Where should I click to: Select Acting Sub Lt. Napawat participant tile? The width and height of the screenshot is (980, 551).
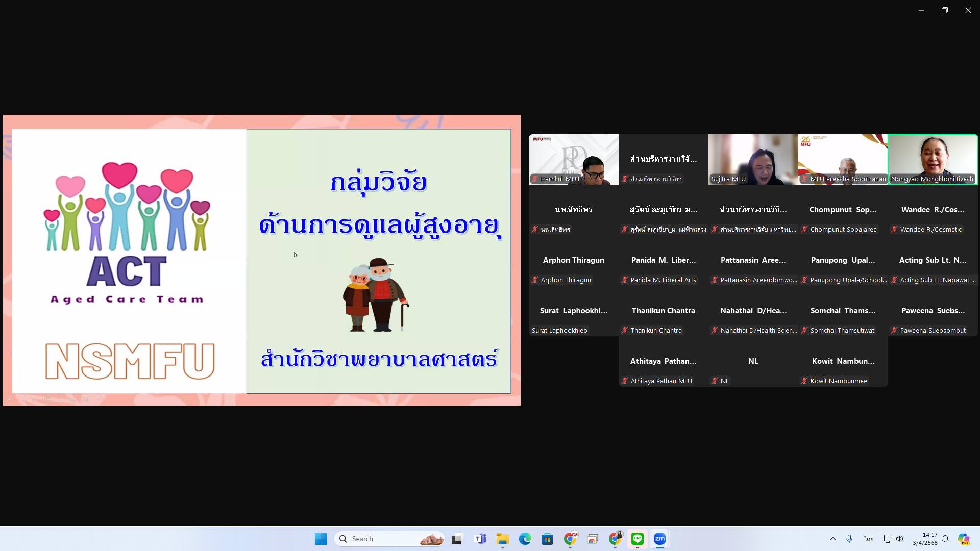click(x=933, y=260)
